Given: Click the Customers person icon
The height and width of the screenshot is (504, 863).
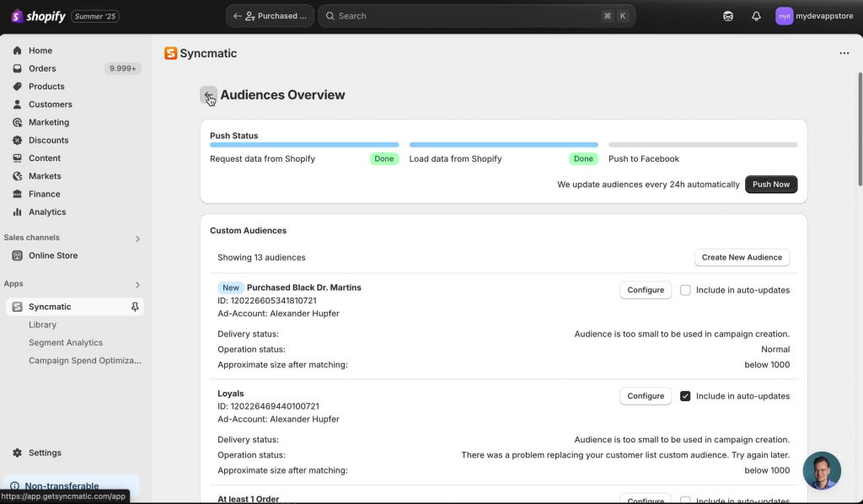Looking at the screenshot, I should [17, 104].
